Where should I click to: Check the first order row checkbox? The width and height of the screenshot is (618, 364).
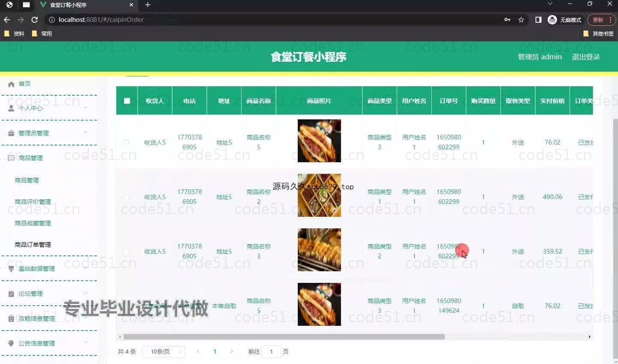126,143
